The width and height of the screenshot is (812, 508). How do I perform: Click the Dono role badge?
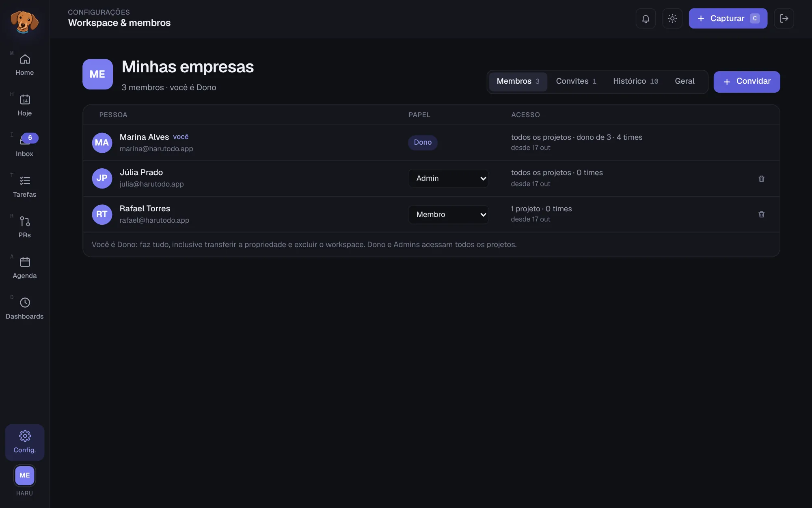423,143
